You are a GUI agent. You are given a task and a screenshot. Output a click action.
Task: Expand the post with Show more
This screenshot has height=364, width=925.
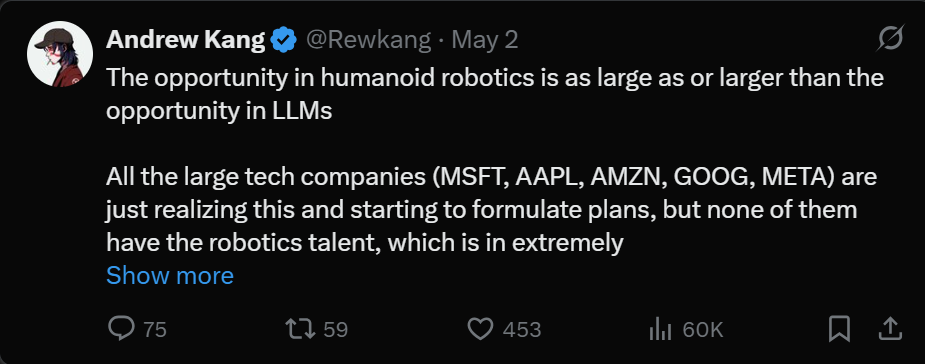point(170,276)
